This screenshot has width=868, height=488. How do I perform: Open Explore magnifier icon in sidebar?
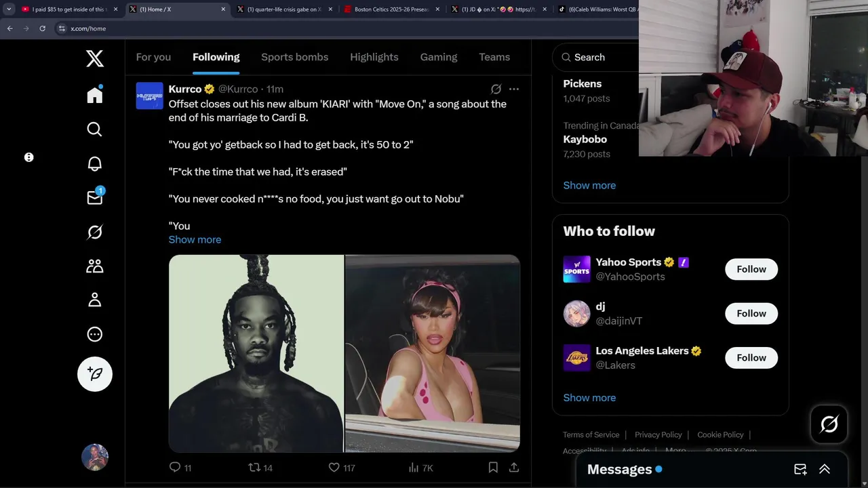point(95,129)
